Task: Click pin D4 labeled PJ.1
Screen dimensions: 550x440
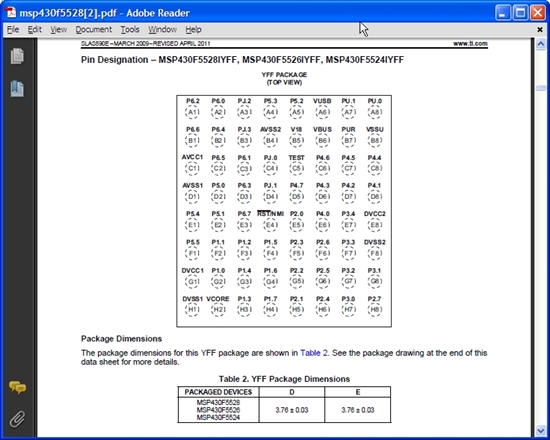Action: coord(270,196)
